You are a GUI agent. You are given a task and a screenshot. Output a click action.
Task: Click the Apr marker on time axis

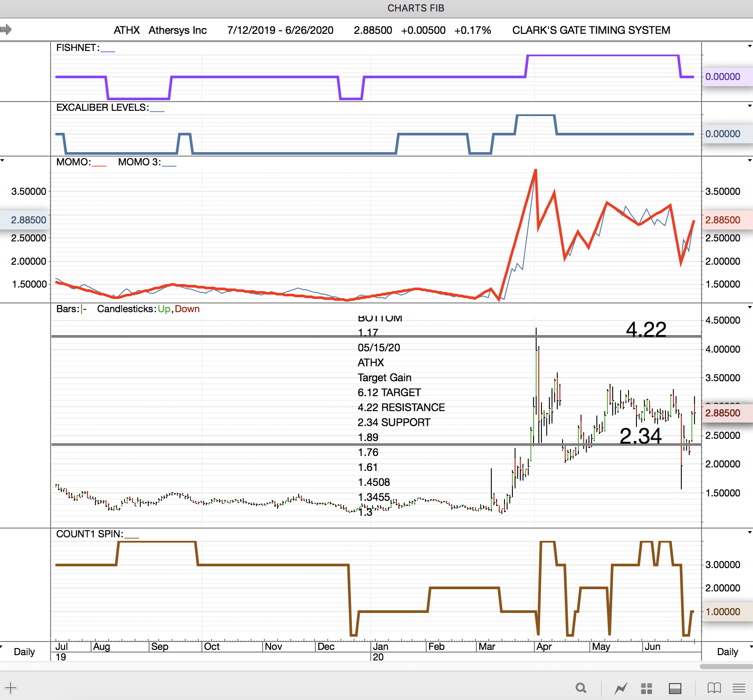click(x=544, y=646)
